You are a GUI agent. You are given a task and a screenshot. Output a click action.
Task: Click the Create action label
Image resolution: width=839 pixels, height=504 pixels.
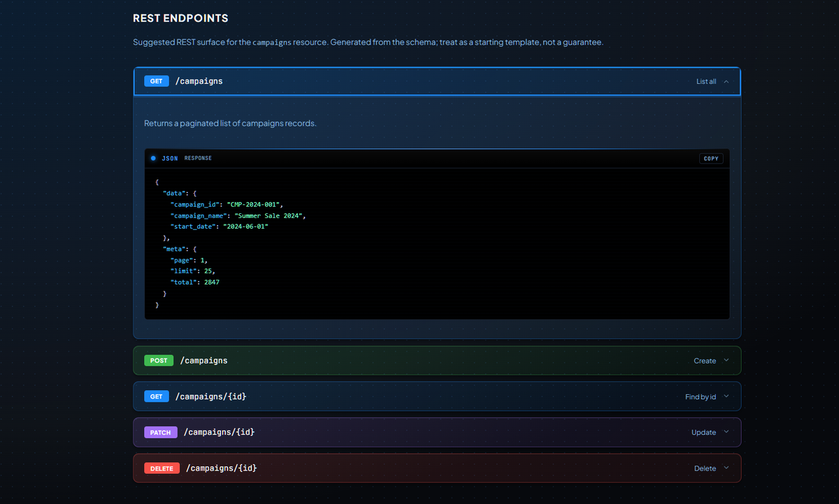click(705, 360)
